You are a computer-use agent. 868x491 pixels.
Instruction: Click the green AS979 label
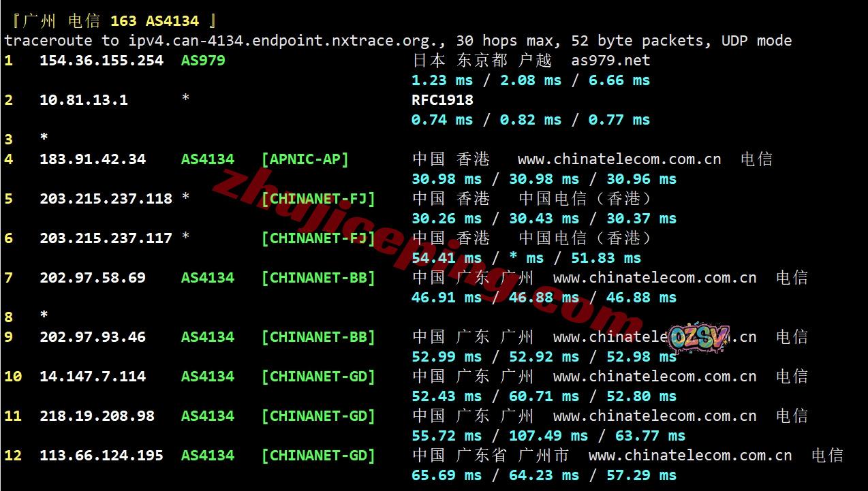pyautogui.click(x=203, y=61)
